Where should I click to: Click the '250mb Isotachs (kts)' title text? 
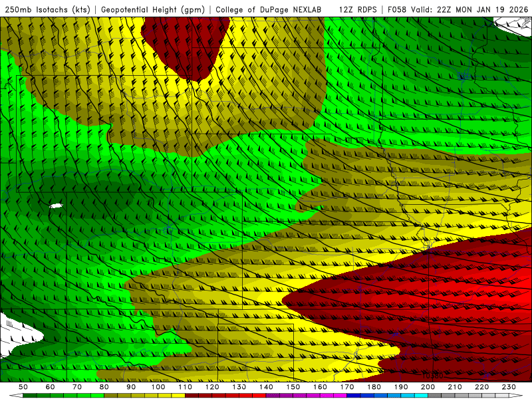pyautogui.click(x=47, y=9)
